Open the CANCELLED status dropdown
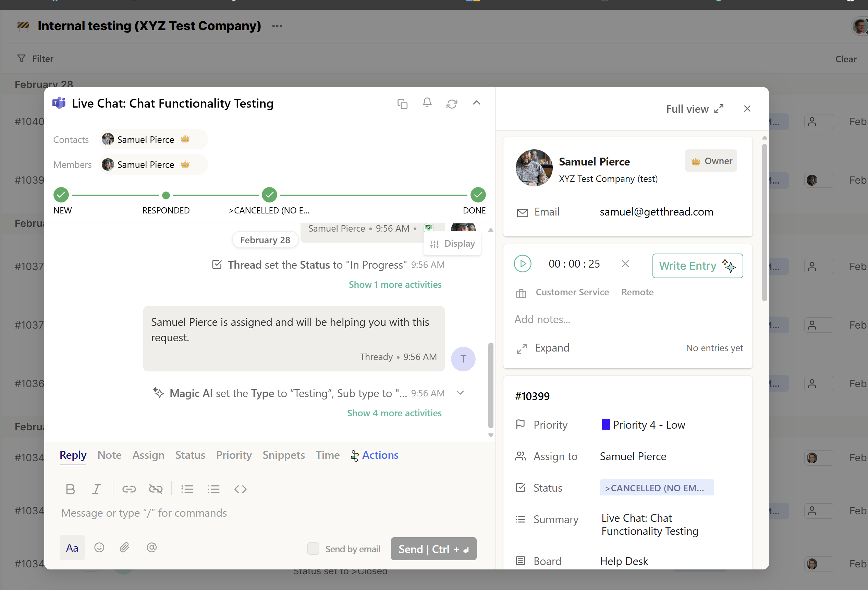The height and width of the screenshot is (590, 868). pyautogui.click(x=656, y=488)
